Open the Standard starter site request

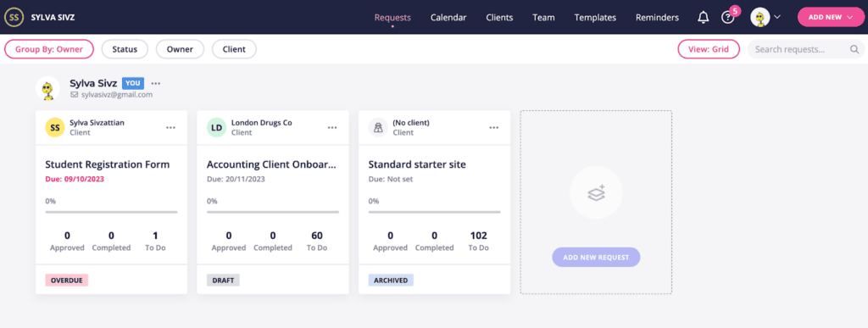(x=417, y=164)
